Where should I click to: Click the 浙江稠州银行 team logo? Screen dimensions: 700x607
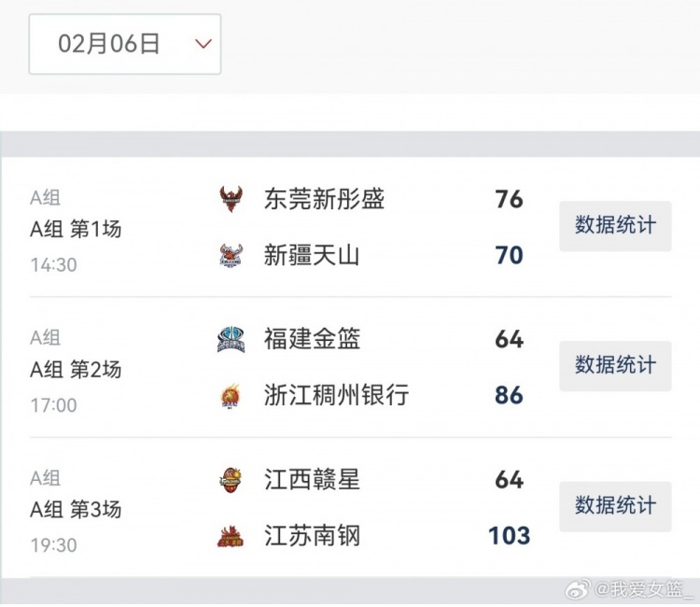point(231,396)
